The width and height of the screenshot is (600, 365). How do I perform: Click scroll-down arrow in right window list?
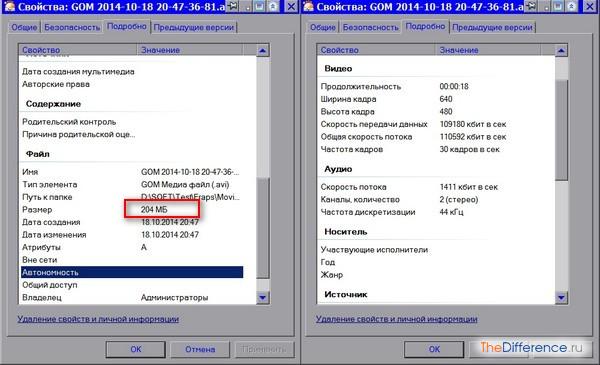561,297
